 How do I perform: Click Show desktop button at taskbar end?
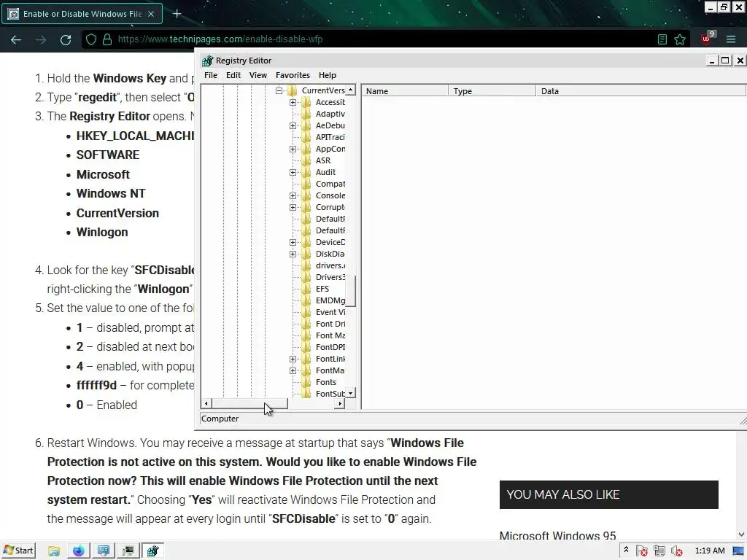(738, 551)
